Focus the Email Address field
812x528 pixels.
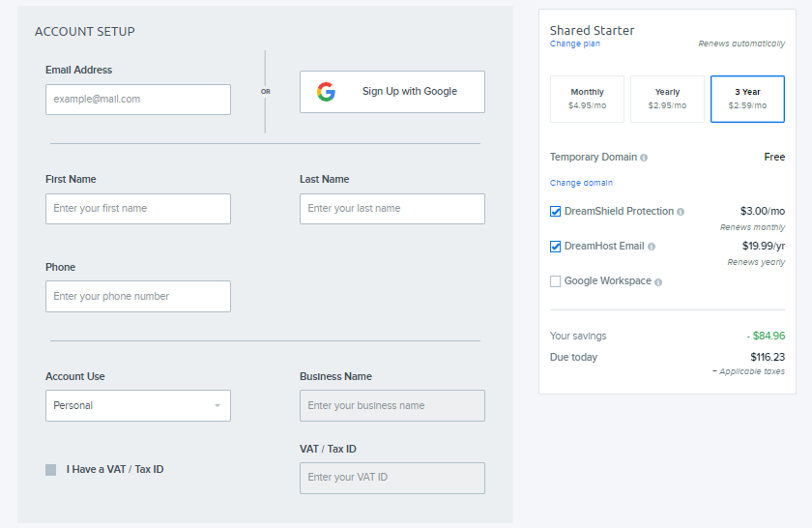(x=138, y=100)
